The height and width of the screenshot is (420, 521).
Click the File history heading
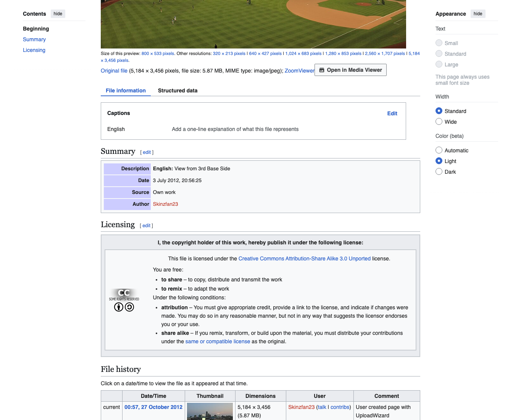point(121,369)
